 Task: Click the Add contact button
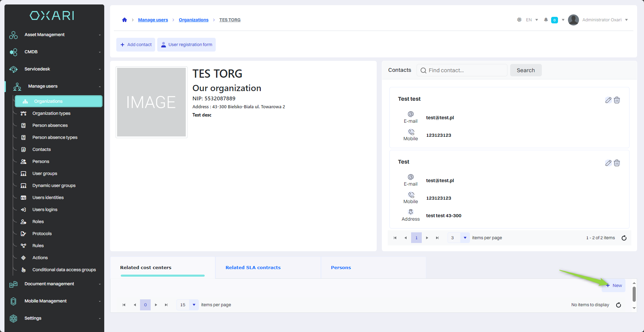[x=136, y=45]
